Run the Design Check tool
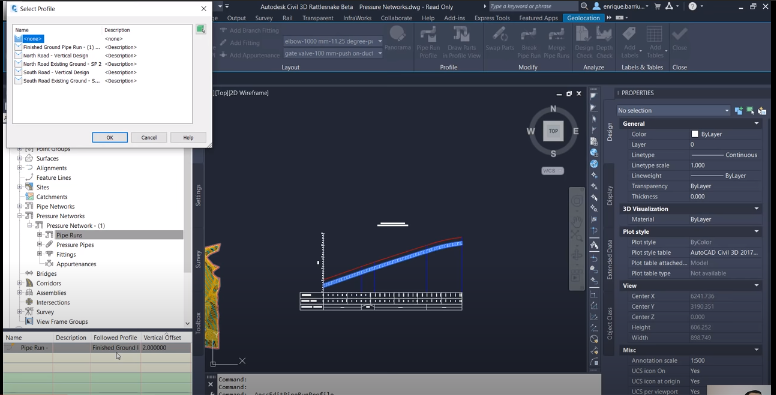This screenshot has height=395, width=776. click(583, 42)
